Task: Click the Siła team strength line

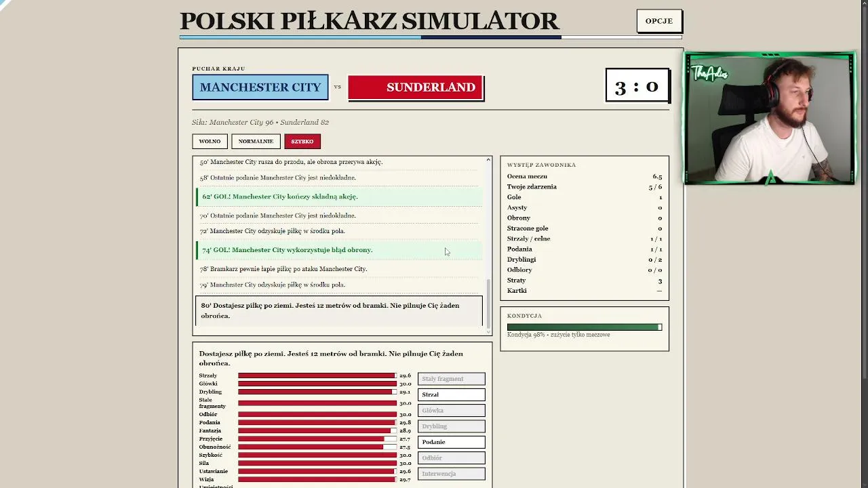Action: point(260,123)
